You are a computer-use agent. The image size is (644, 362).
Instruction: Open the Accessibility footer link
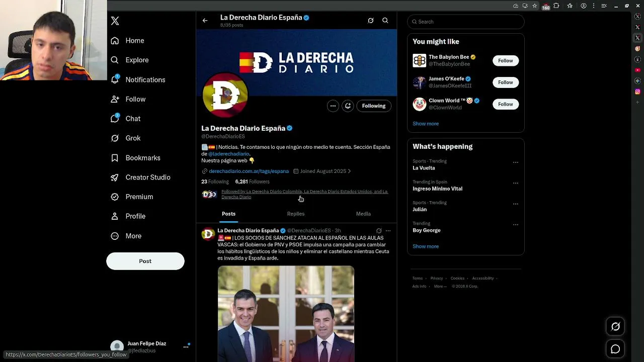click(483, 279)
